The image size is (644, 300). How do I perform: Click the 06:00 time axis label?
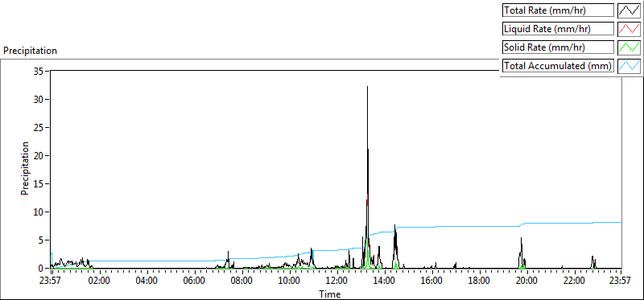pyautogui.click(x=195, y=282)
